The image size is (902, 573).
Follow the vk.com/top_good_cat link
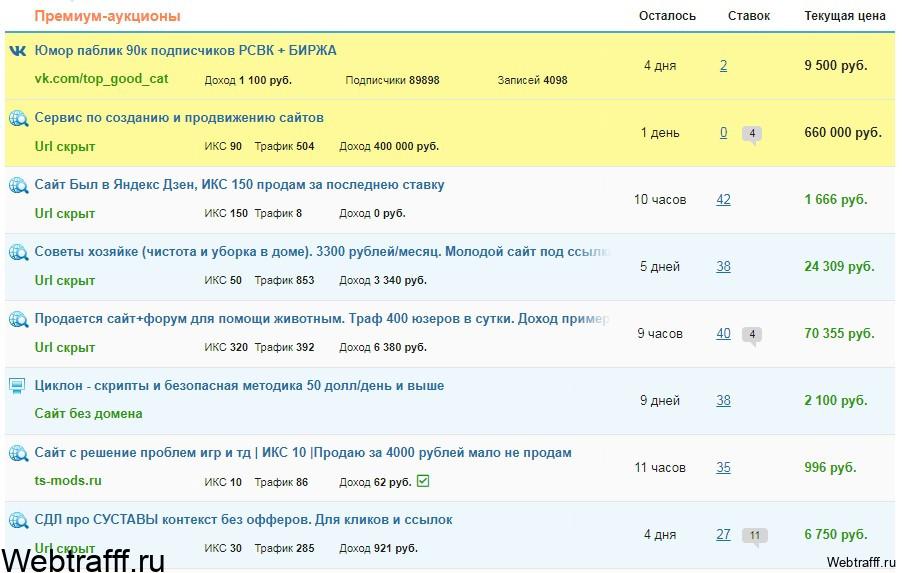point(101,79)
